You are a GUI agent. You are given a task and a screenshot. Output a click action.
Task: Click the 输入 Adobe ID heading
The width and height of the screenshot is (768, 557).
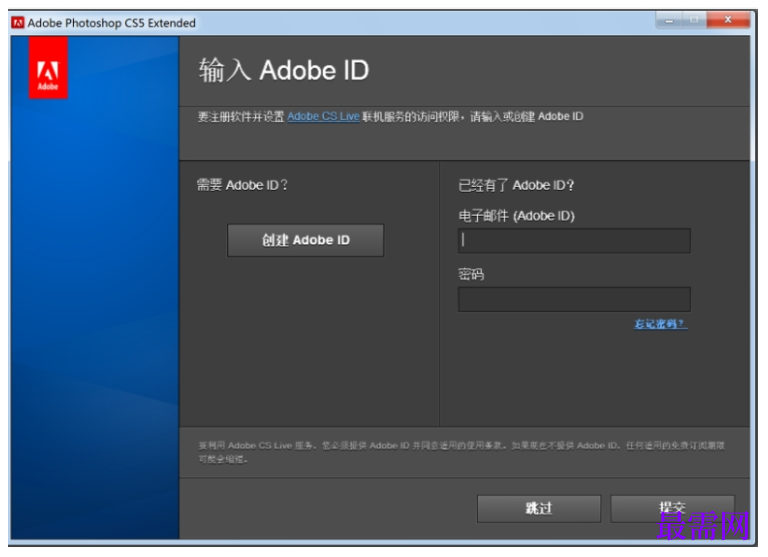(284, 70)
